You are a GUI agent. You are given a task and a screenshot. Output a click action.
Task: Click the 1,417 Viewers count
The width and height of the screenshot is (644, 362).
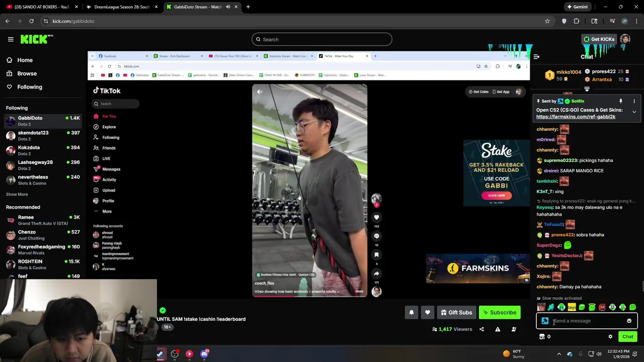[x=452, y=329]
